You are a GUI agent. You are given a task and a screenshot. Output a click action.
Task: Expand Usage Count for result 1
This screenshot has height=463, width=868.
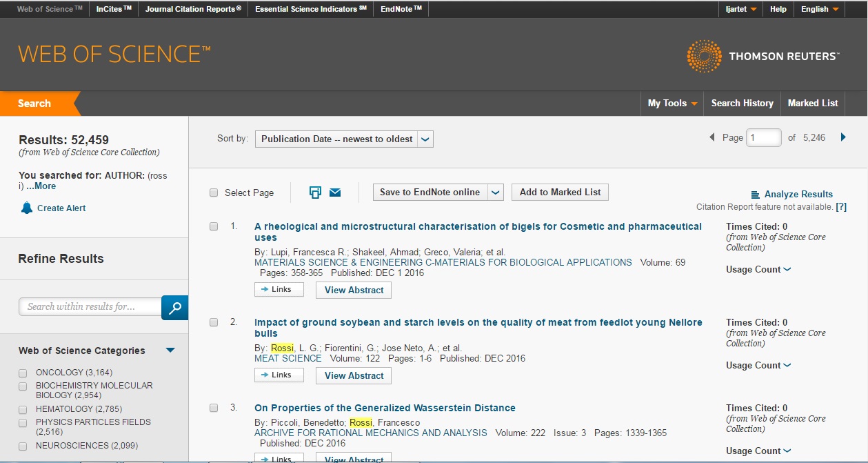tap(758, 269)
